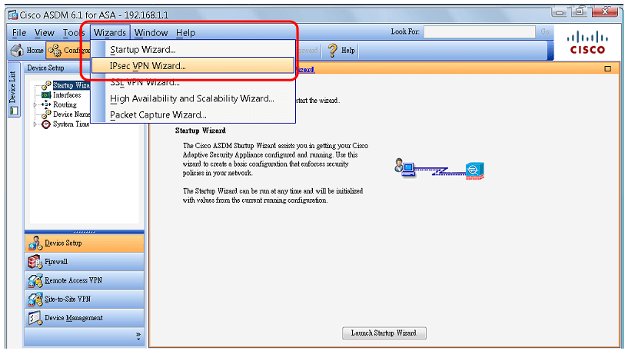Click the Site-to-Site VPN icon

(35, 299)
